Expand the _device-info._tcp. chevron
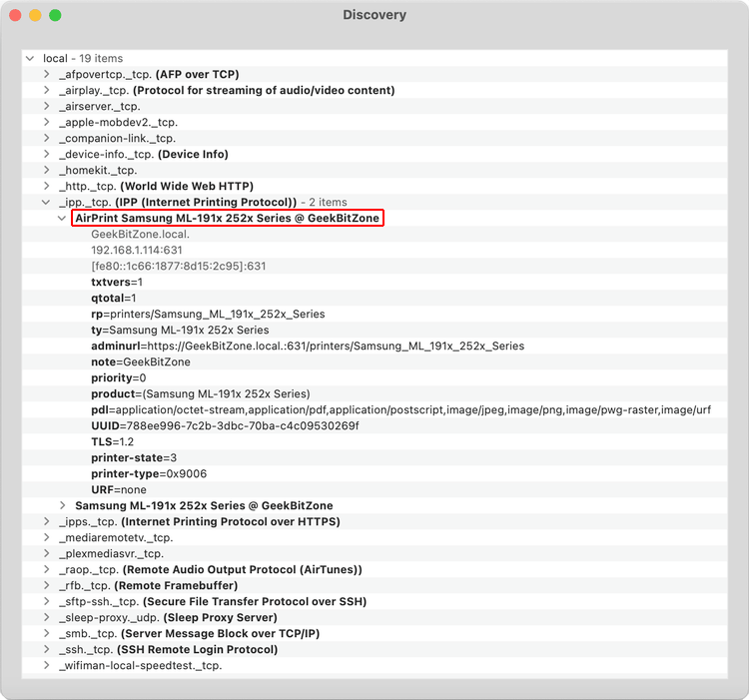749x700 pixels. pos(46,154)
